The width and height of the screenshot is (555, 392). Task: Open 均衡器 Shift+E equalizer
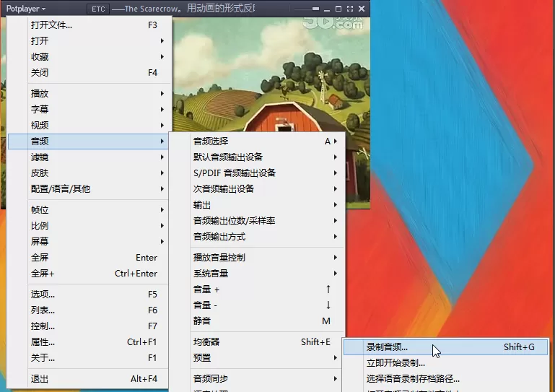pyautogui.click(x=258, y=342)
